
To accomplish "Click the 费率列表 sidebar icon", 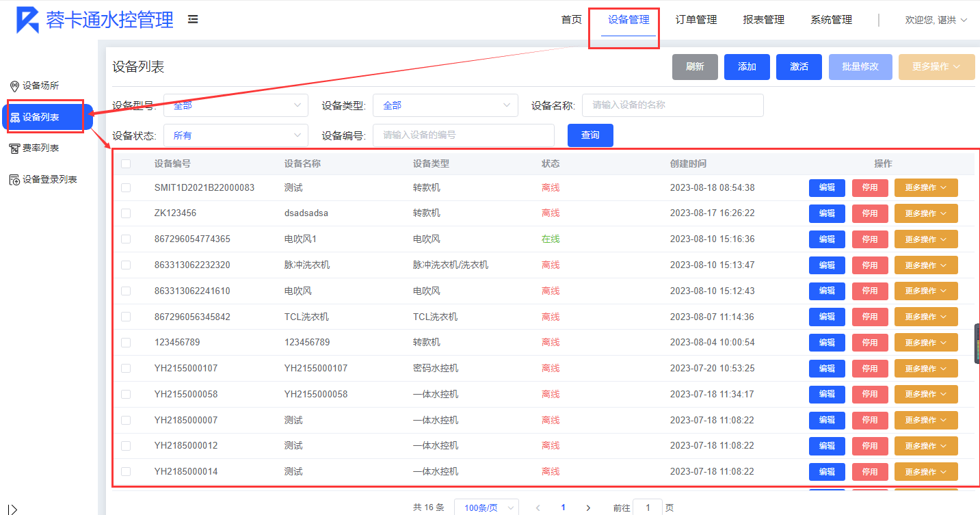I will pyautogui.click(x=14, y=148).
